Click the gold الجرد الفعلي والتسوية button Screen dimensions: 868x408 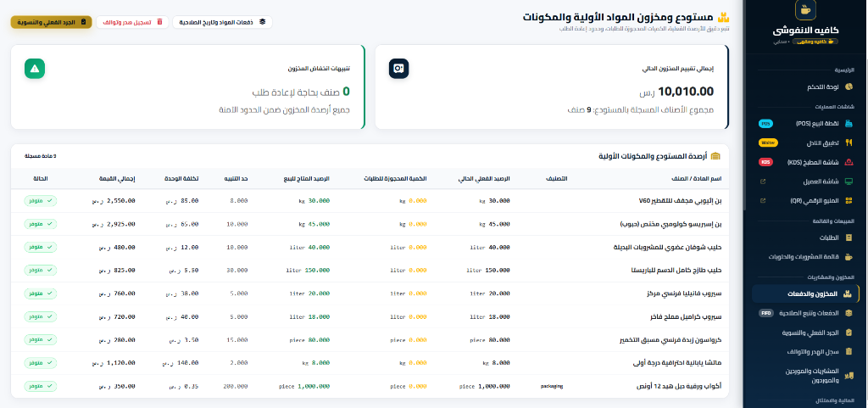pyautogui.click(x=51, y=22)
